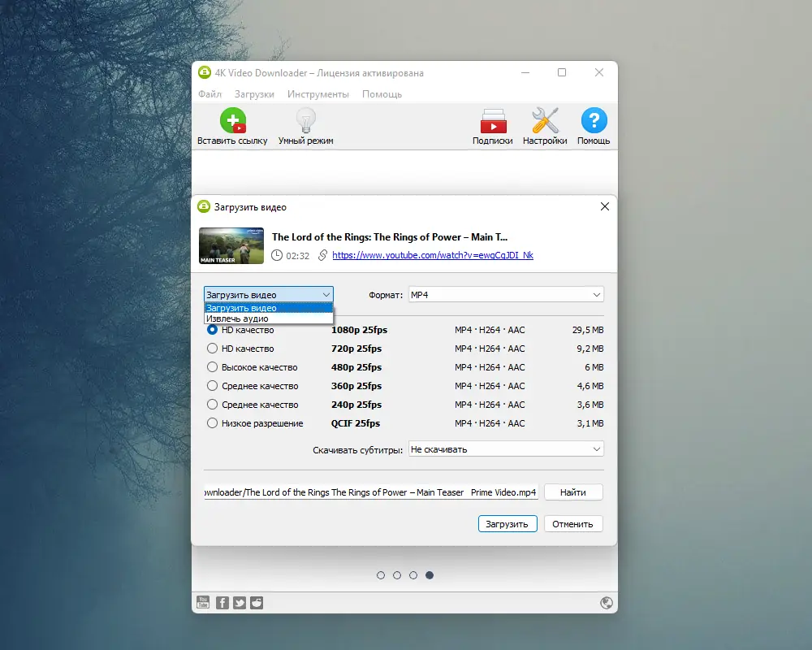The image size is (812, 650).
Task: Click the video title The Lord of the Rings
Action: tap(390, 237)
